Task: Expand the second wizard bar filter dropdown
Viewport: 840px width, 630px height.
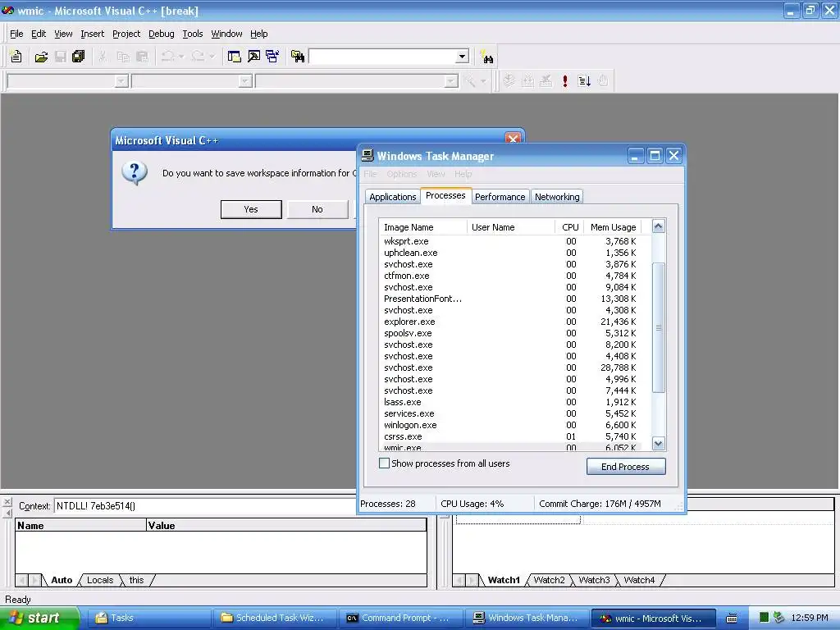Action: [244, 81]
